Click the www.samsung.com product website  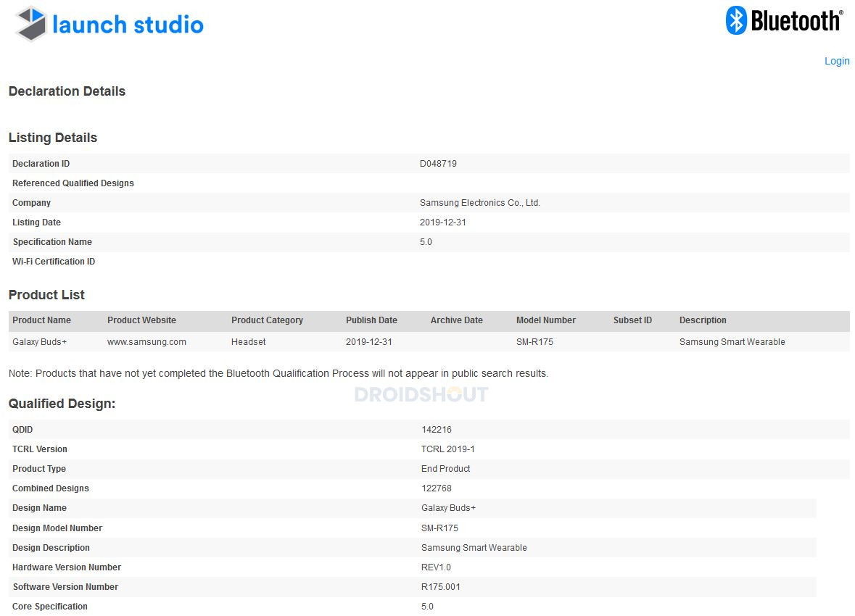(146, 342)
